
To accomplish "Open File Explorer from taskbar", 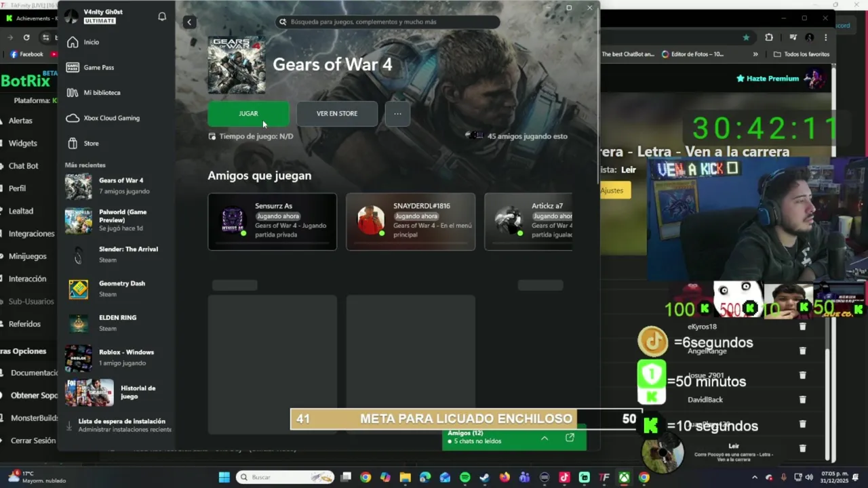I will (405, 477).
